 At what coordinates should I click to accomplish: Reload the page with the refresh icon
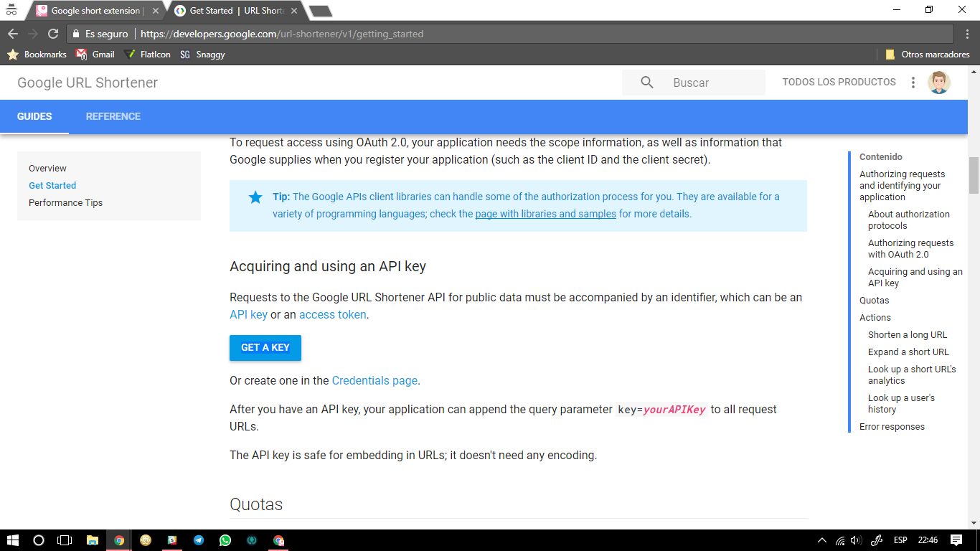(x=52, y=34)
